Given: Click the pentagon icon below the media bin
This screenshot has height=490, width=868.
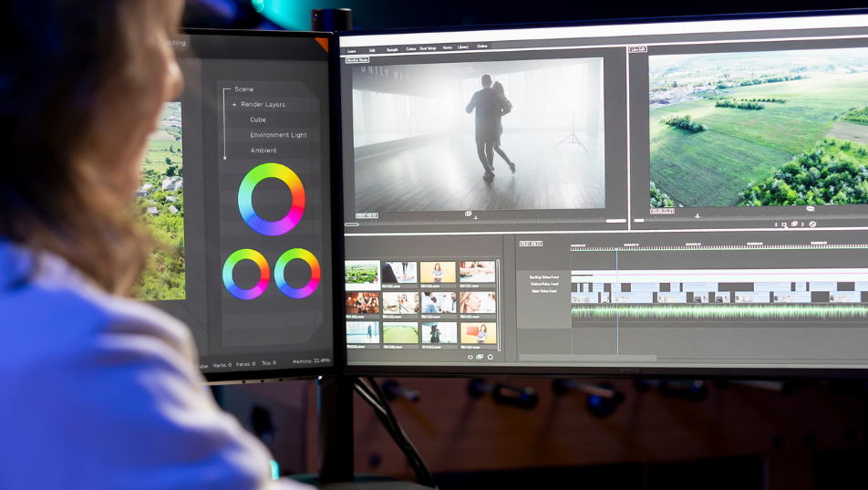Looking at the screenshot, I should coord(490,357).
